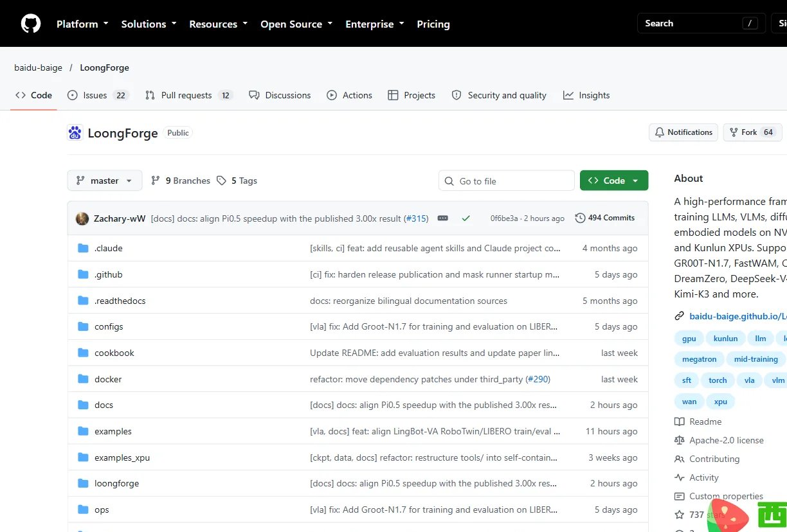Open the Baidu LoongForge repository avatar
787x532 pixels.
pyautogui.click(x=75, y=133)
